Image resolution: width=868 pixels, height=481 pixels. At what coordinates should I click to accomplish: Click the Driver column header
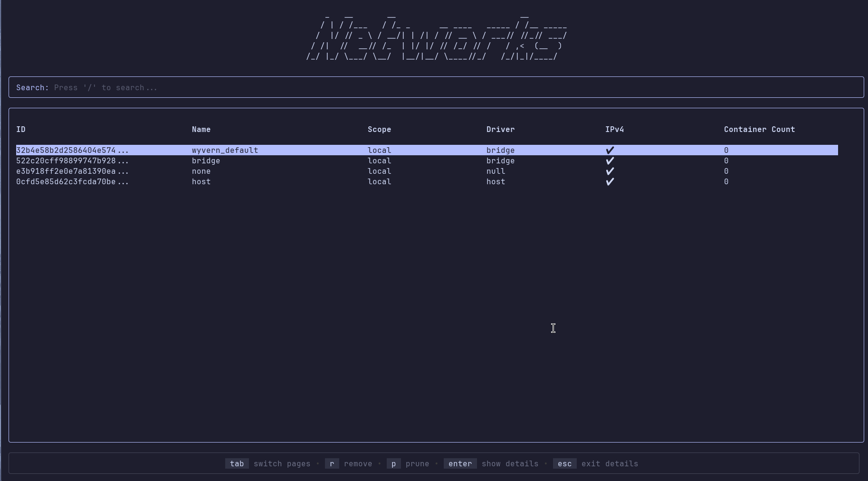[x=500, y=129]
